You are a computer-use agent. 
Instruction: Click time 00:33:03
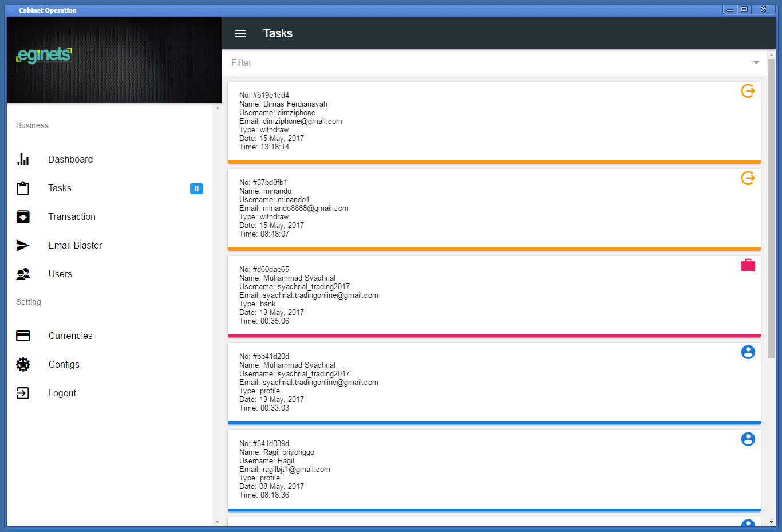(x=275, y=408)
